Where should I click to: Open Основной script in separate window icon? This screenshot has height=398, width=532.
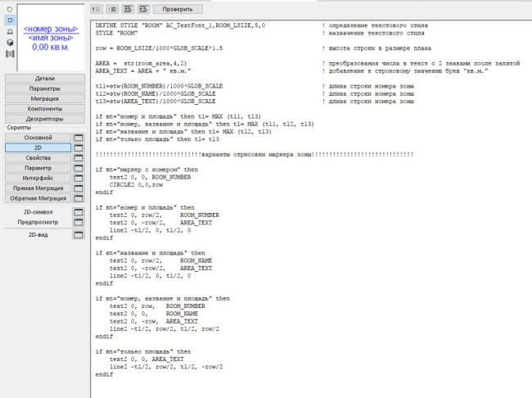click(x=79, y=138)
